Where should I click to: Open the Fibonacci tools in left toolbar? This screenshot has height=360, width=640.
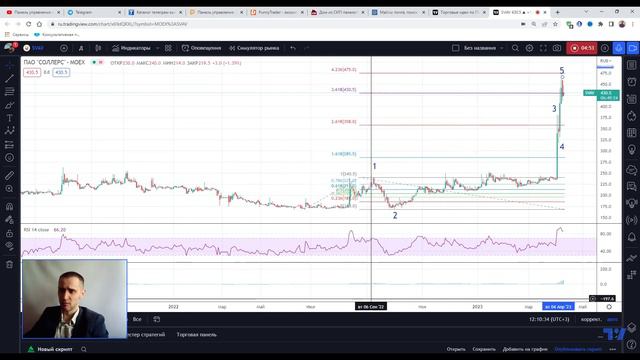pos(9,91)
